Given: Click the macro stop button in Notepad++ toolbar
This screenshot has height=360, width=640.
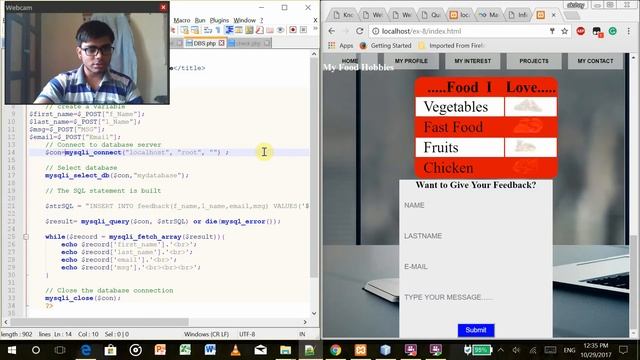Looking at the screenshot, I should (x=303, y=30).
